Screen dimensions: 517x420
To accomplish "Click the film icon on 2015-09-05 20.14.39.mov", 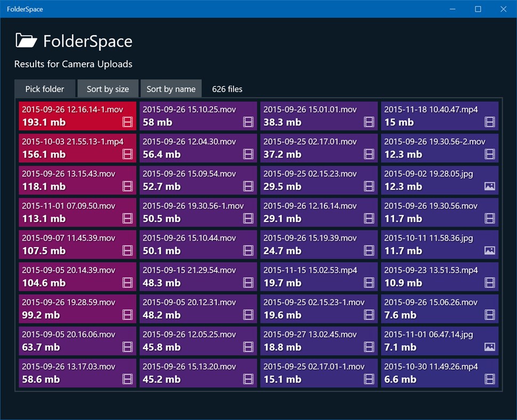I will pyautogui.click(x=128, y=283).
